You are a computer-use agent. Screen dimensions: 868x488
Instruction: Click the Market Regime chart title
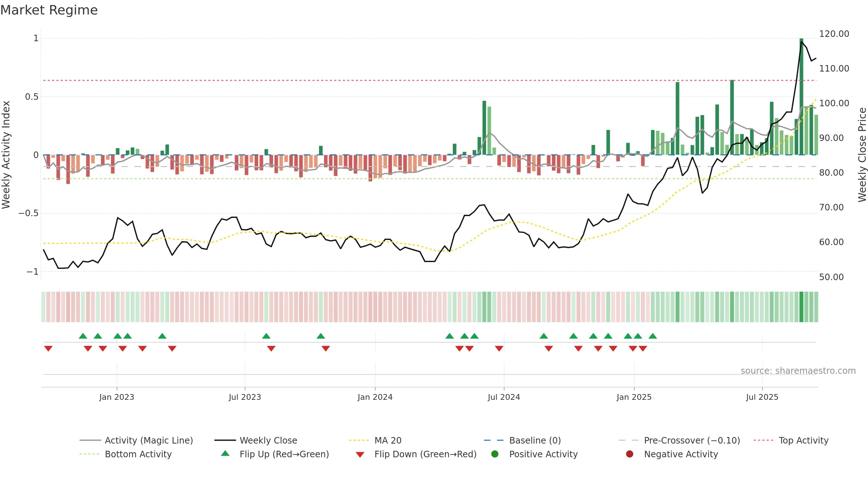49,10
